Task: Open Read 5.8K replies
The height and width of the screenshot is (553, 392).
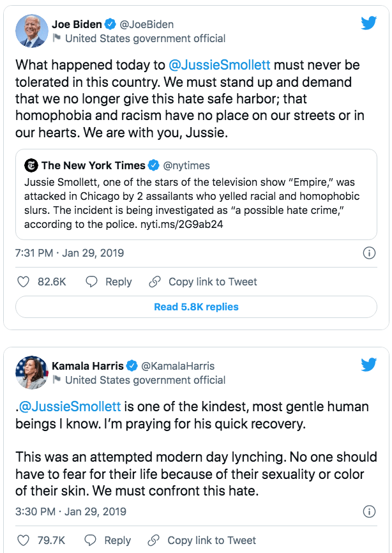Action: (196, 307)
